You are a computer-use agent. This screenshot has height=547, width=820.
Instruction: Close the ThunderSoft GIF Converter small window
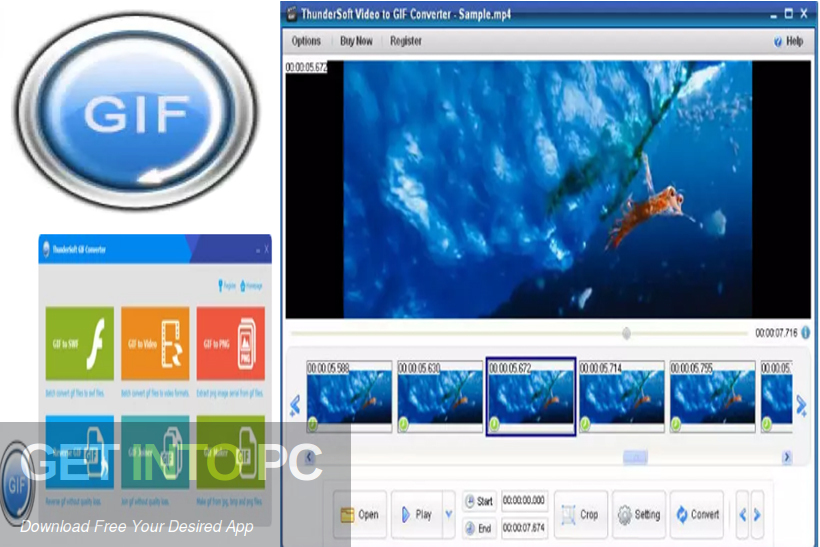click(267, 249)
